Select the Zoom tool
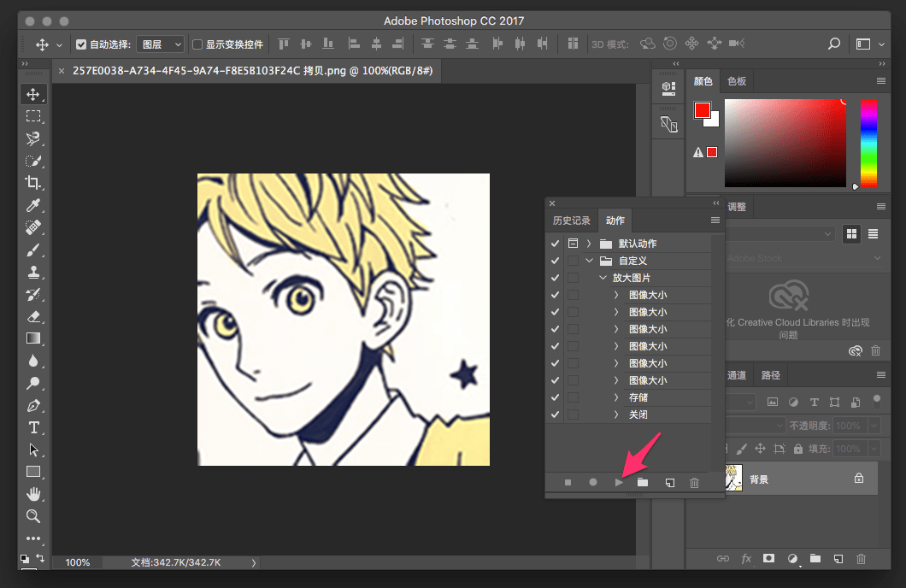Screen dimensions: 906x588 [x=33, y=516]
